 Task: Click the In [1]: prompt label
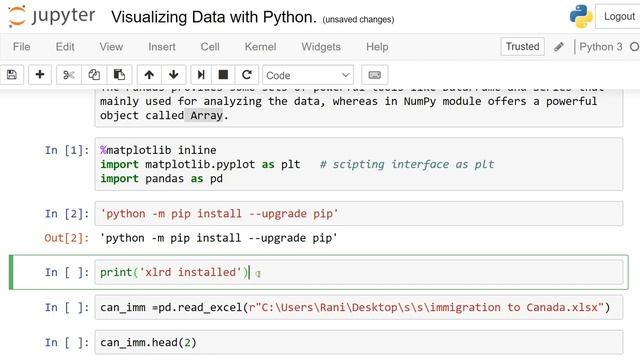[x=67, y=150]
